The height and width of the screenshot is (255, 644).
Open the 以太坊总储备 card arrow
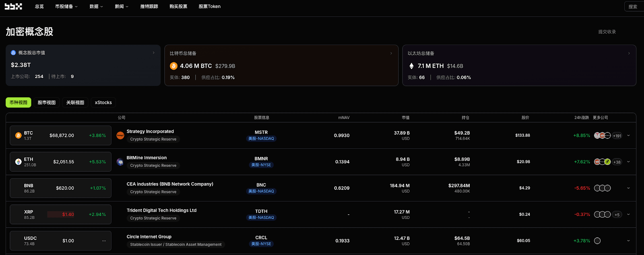629,53
